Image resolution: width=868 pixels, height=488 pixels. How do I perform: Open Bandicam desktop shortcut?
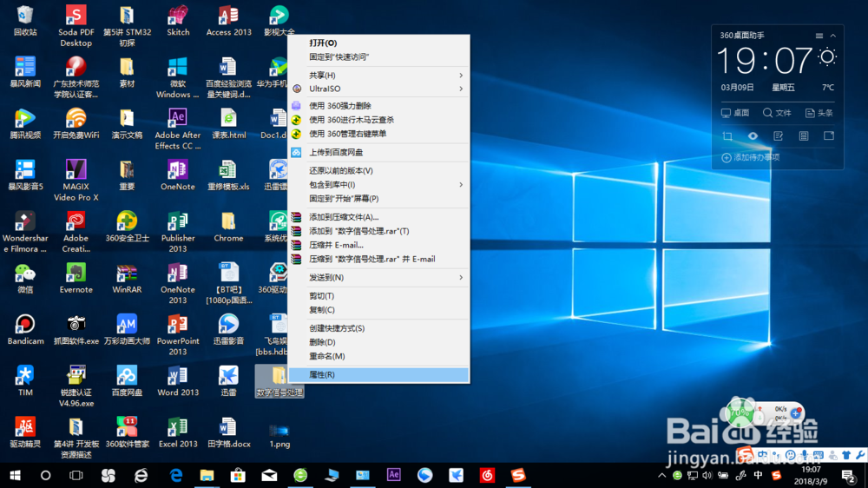25,330
